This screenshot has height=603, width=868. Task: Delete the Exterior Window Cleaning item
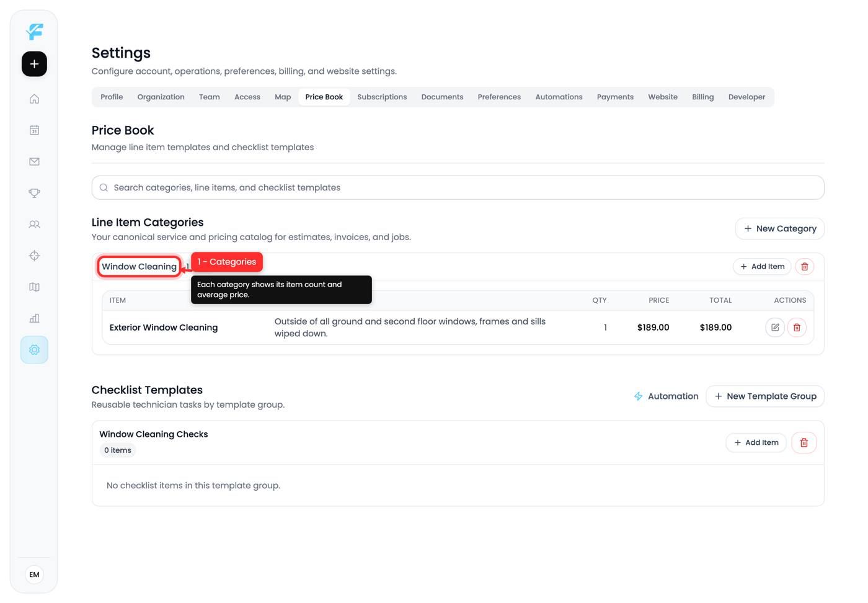(x=797, y=328)
